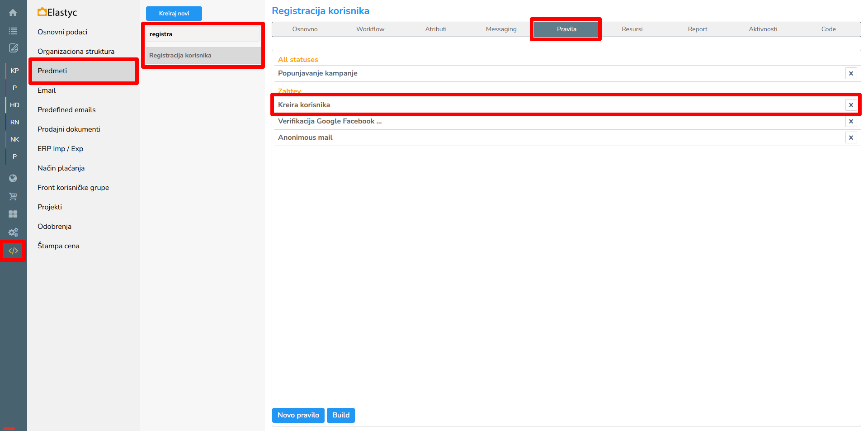The image size is (868, 431).
Task: Click the Build button
Action: tap(341, 415)
